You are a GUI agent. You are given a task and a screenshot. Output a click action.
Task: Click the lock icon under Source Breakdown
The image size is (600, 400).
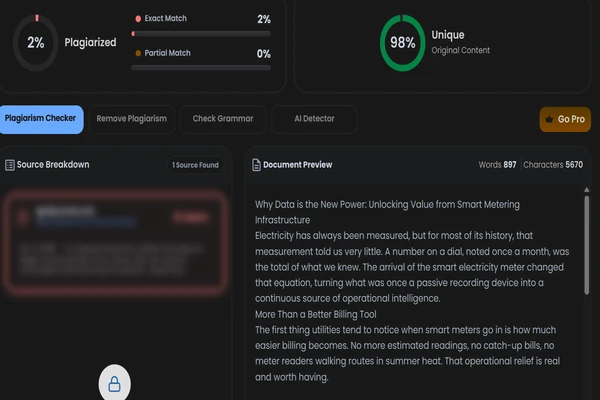114,383
